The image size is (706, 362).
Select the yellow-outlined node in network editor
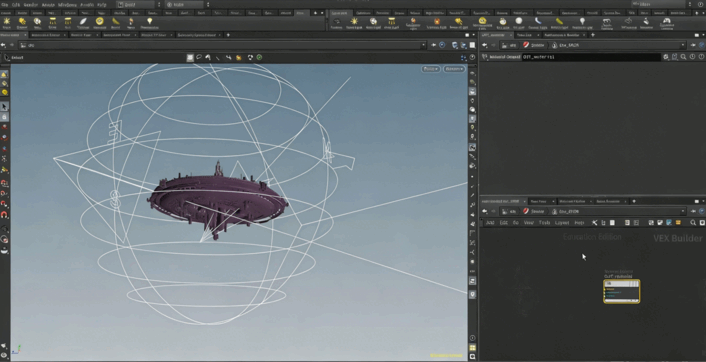[621, 291]
